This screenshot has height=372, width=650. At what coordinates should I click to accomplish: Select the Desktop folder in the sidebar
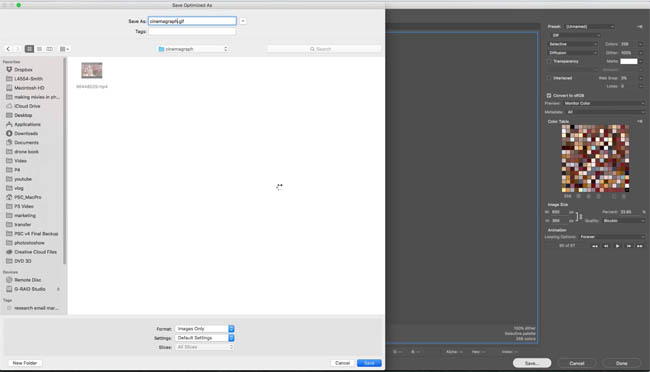[23, 115]
